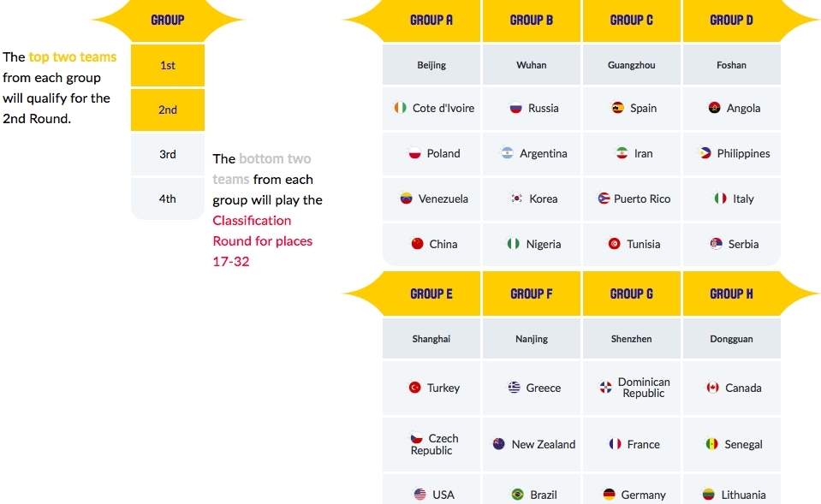Click the 4th place cell
This screenshot has height=504, width=821.
(168, 199)
